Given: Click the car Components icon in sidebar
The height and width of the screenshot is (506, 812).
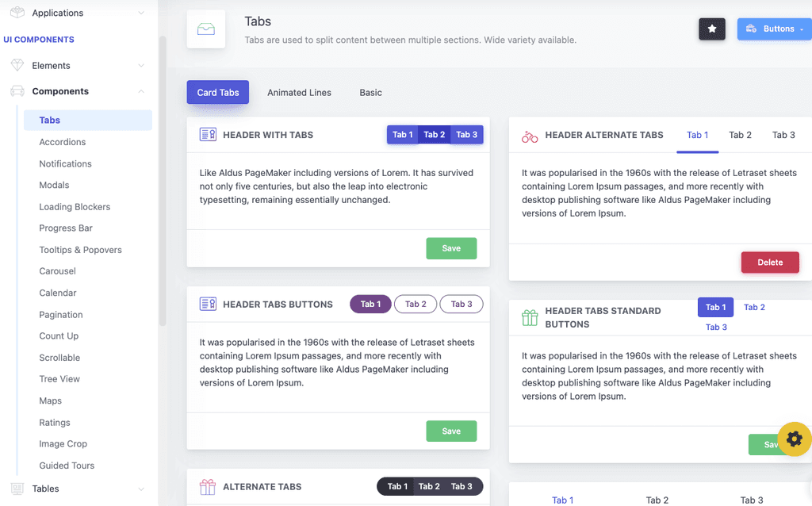Looking at the screenshot, I should [x=17, y=91].
